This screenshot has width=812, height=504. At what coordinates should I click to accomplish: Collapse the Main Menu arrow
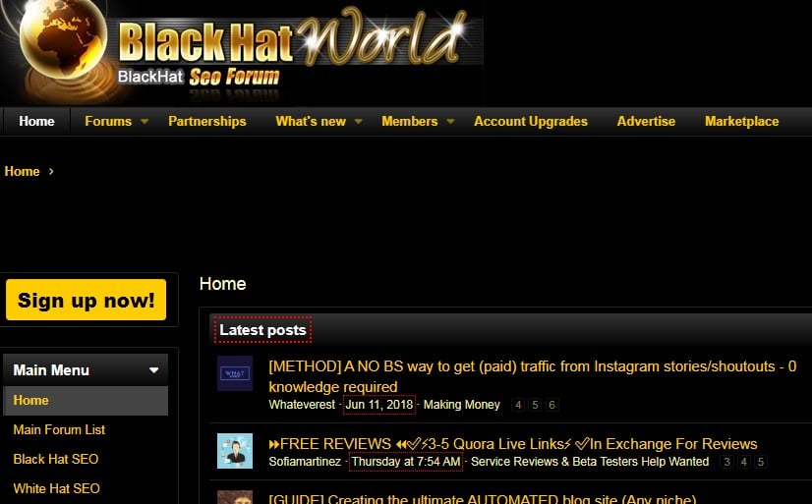[153, 370]
